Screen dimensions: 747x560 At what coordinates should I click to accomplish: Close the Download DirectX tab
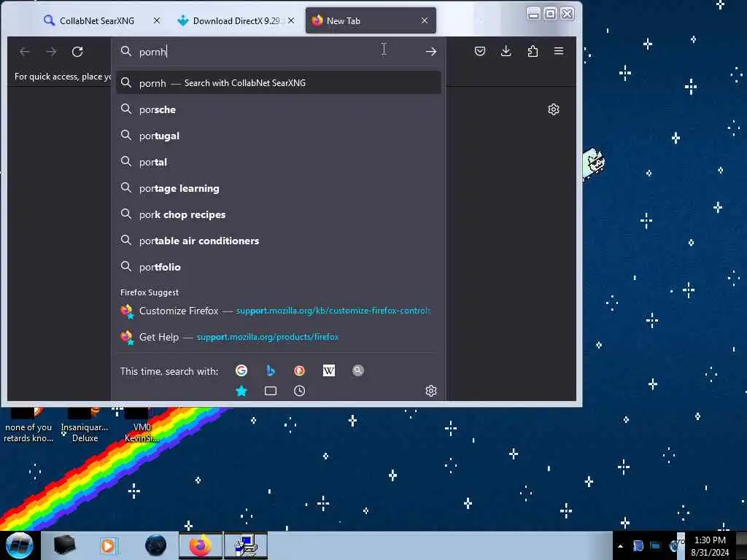291,20
